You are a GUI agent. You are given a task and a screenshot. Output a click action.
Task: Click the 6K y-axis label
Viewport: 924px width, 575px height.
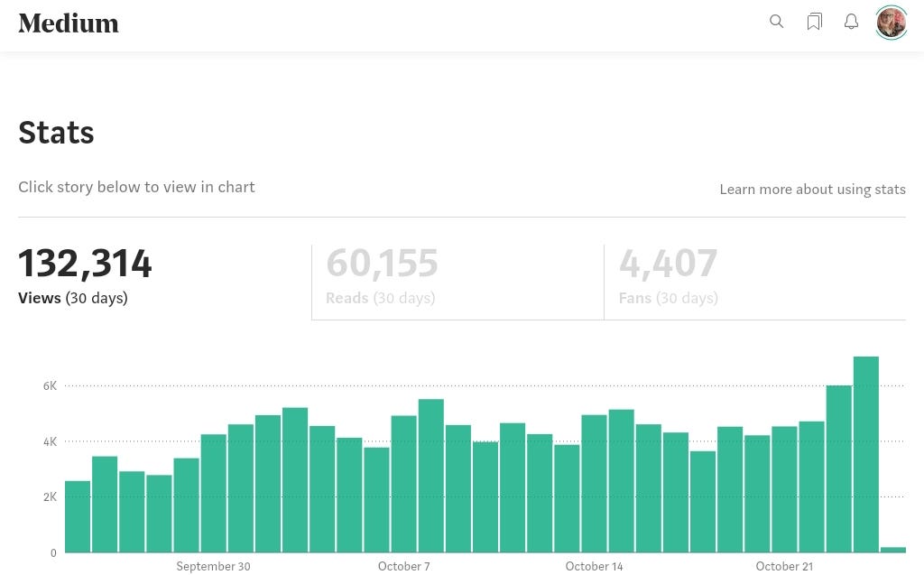[x=51, y=385]
